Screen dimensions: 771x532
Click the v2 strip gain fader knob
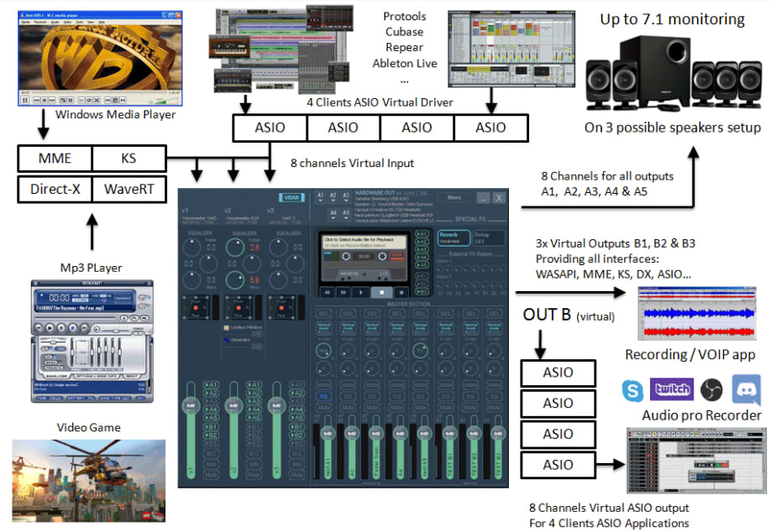[233, 406]
